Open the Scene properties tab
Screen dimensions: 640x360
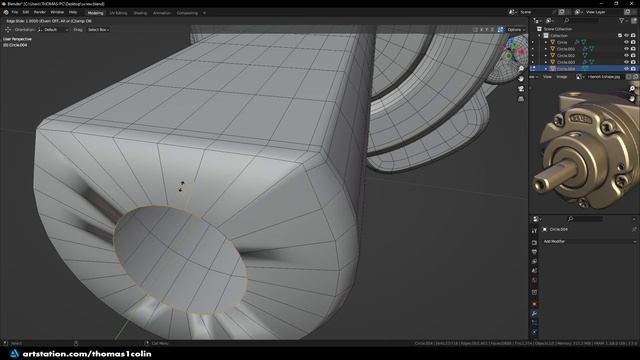point(534,271)
